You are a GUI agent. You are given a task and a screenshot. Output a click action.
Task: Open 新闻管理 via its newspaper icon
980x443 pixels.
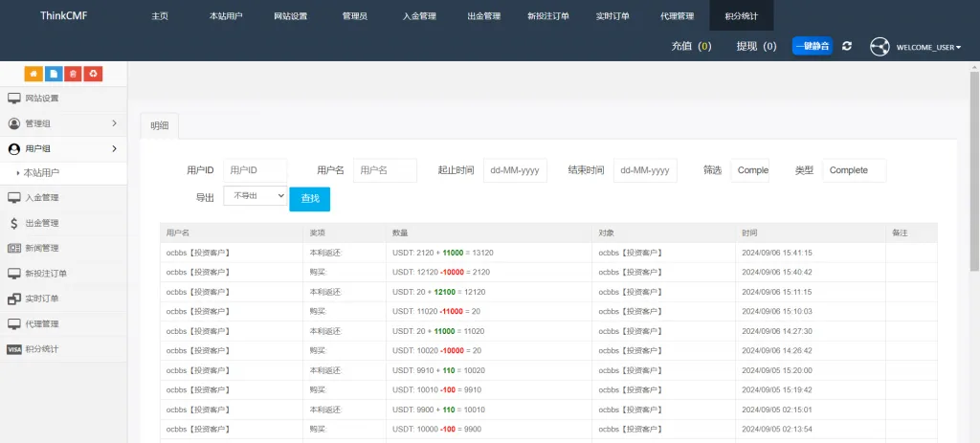pyautogui.click(x=14, y=248)
